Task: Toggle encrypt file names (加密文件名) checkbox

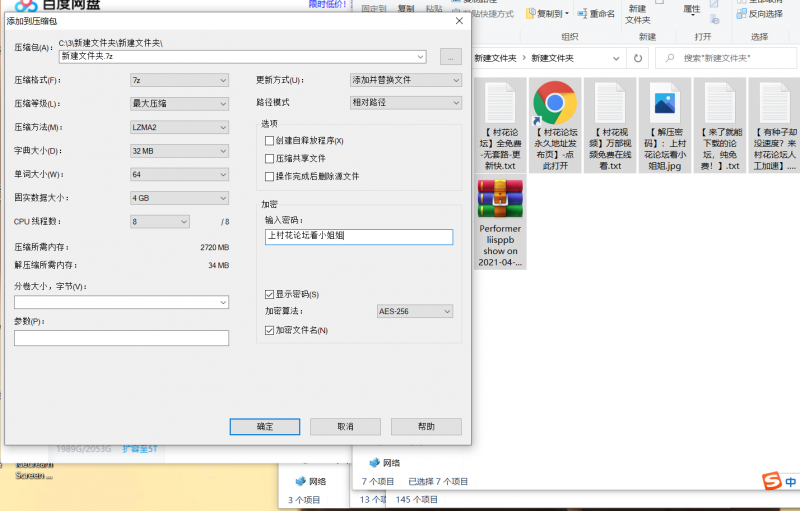Action: (x=269, y=330)
